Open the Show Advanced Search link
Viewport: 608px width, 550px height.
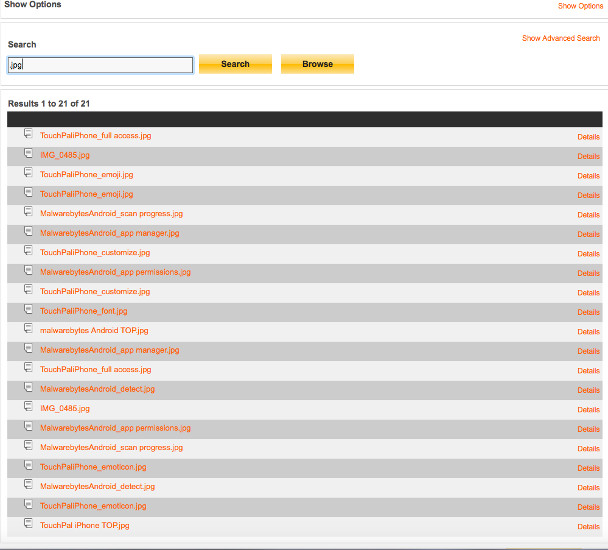(561, 38)
